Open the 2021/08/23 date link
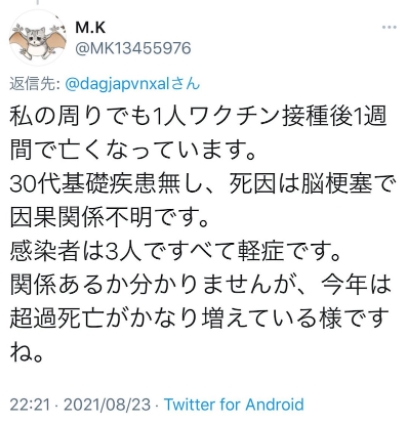This screenshot has height=424, width=411. (x=107, y=405)
